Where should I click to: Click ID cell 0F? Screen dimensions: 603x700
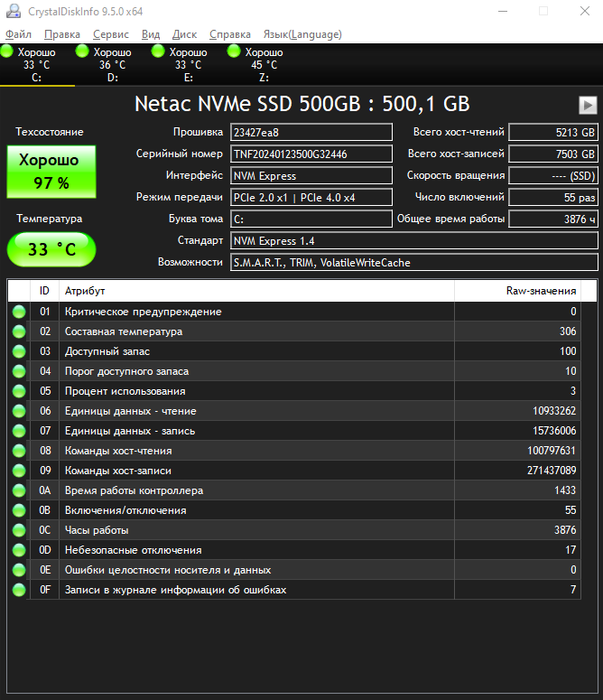point(45,590)
